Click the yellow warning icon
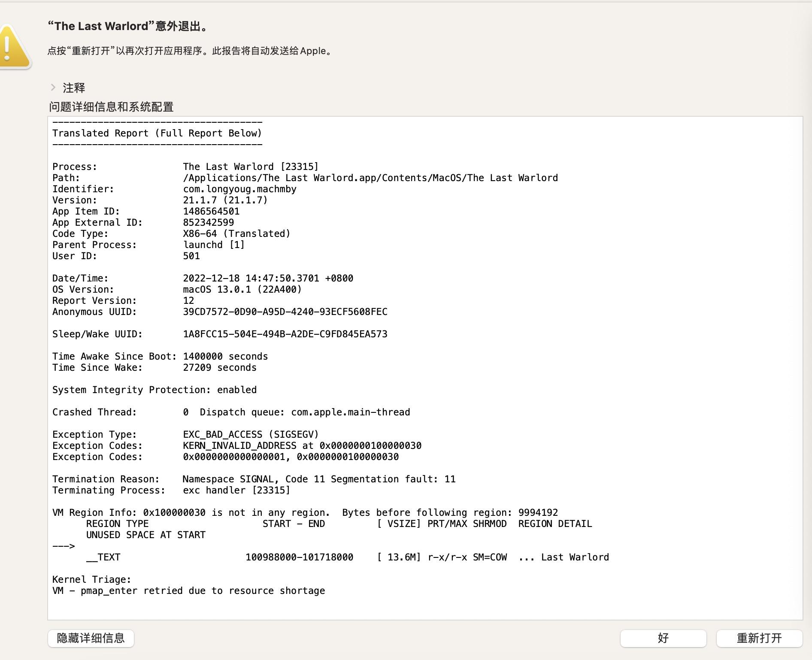Image resolution: width=812 pixels, height=660 pixels. 15,46
